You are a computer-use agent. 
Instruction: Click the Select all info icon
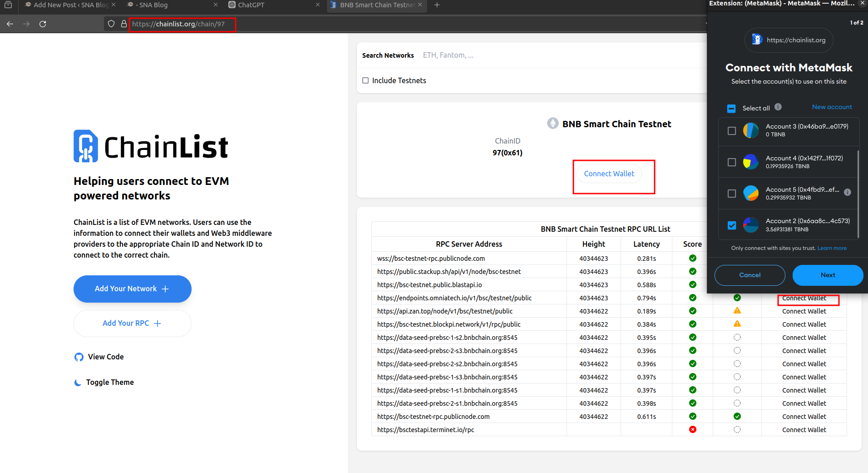(778, 107)
